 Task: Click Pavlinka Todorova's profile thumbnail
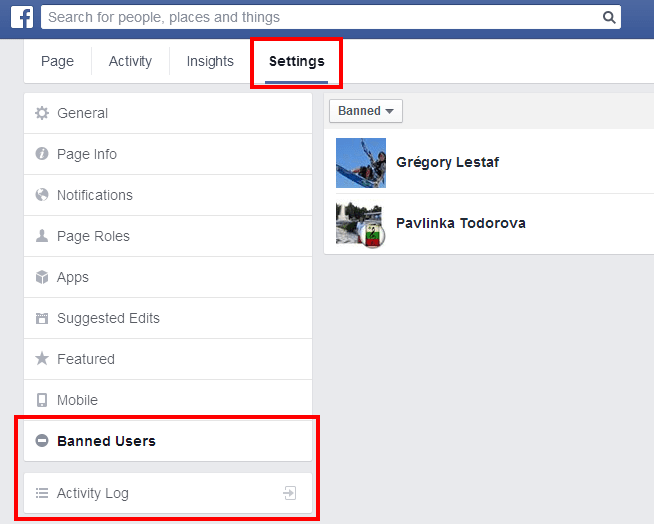point(360,223)
